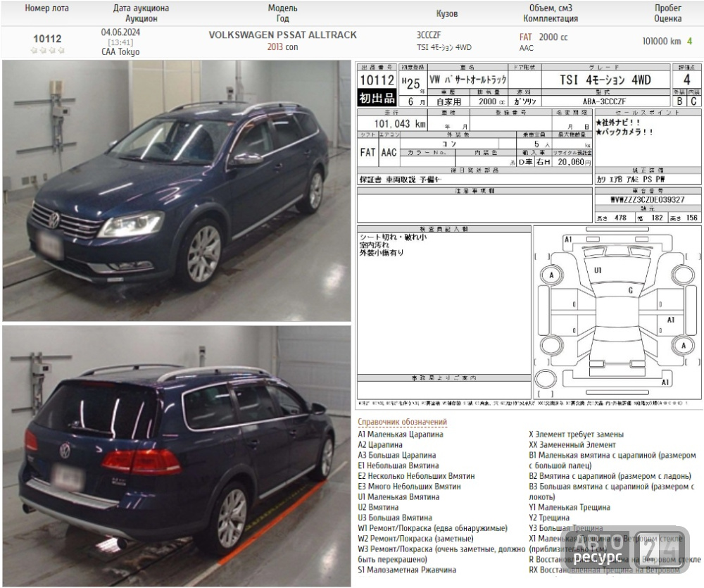The image size is (704, 588).
Task: Click the AAC equipment label
Action: coord(526,48)
